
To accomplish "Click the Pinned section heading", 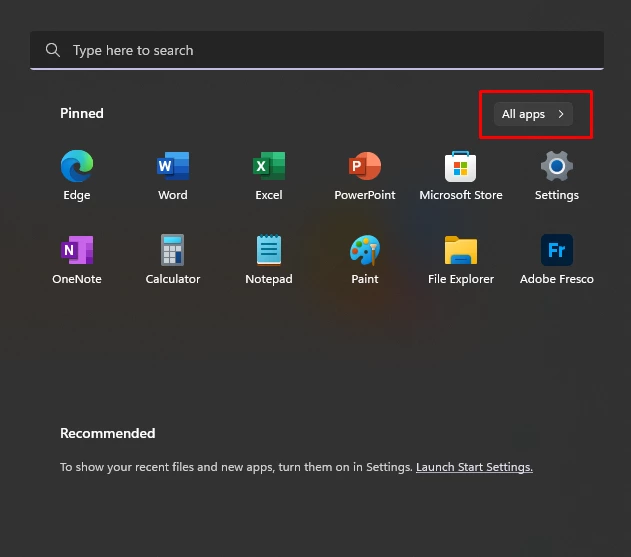I will [82, 113].
